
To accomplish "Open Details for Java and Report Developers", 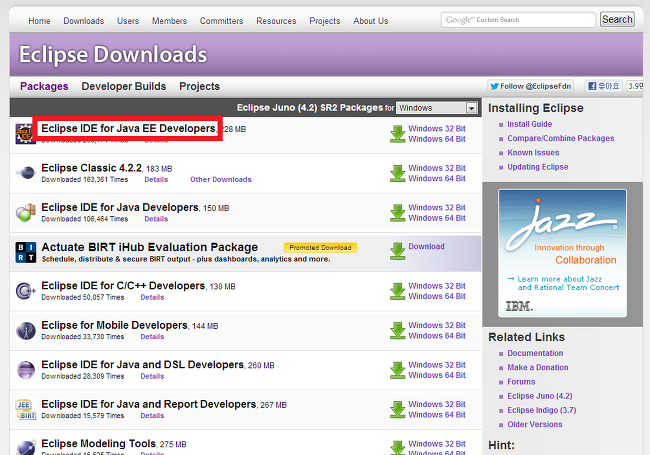I will click(x=152, y=416).
